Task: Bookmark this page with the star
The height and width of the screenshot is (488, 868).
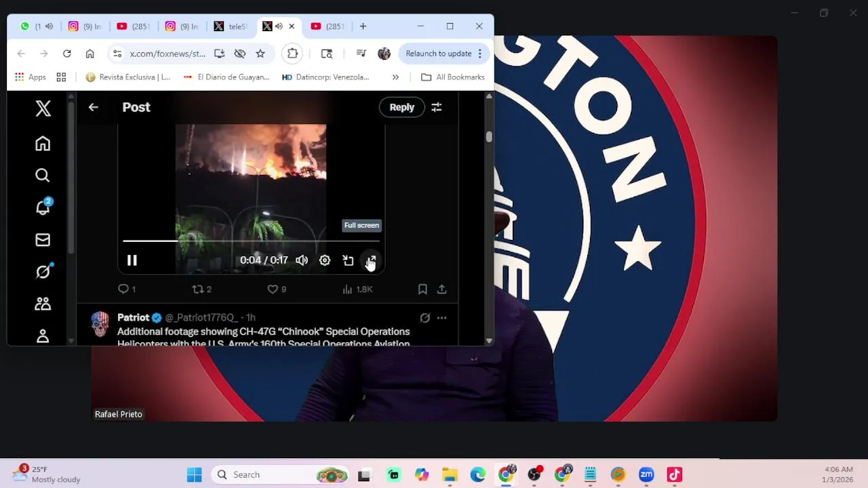Action: point(260,54)
